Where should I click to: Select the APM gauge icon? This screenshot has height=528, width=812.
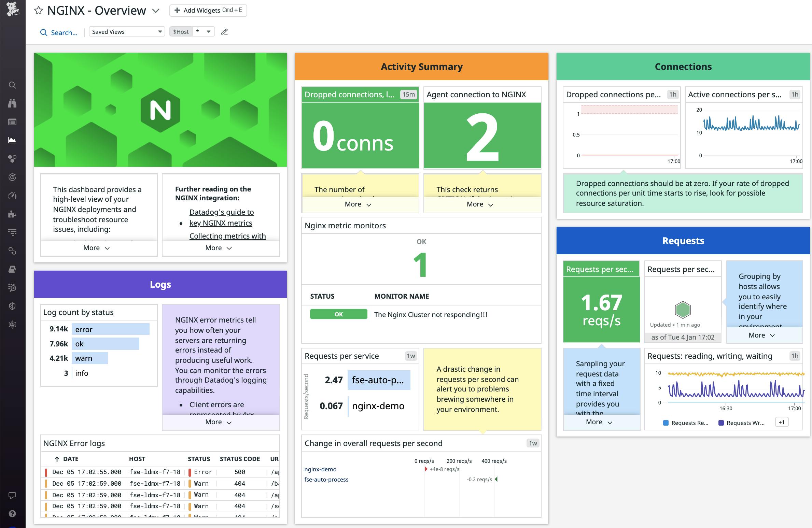click(x=13, y=195)
